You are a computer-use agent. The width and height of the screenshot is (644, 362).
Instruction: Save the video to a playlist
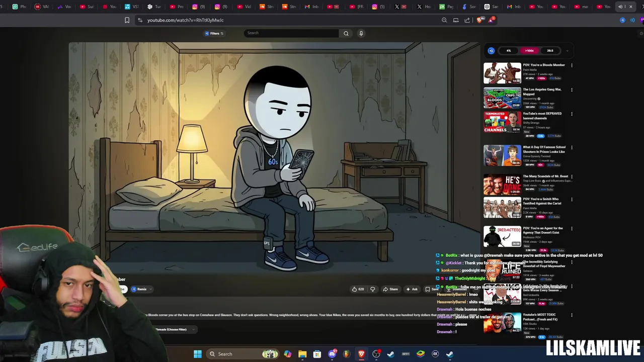click(432, 289)
